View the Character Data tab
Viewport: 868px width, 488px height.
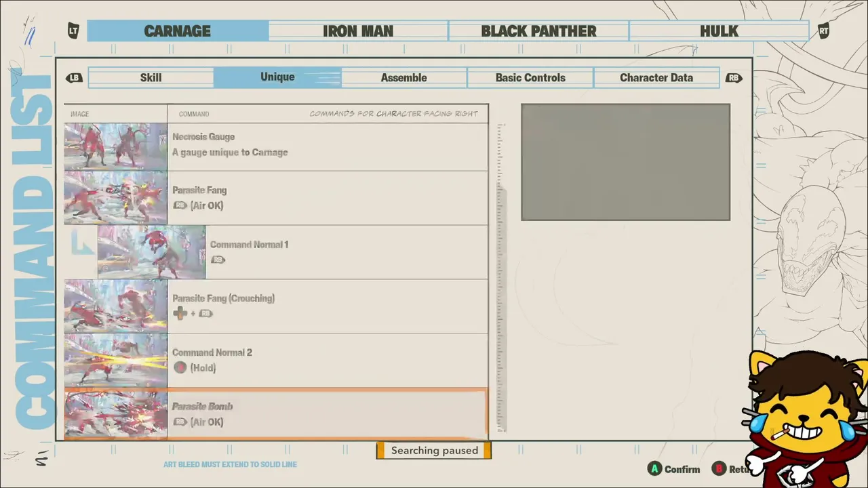click(656, 78)
